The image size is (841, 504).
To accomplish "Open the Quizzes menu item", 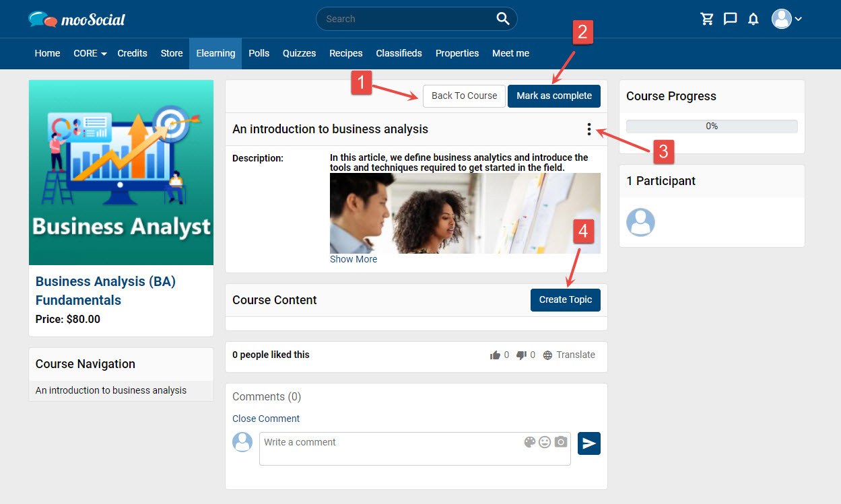I will click(299, 53).
